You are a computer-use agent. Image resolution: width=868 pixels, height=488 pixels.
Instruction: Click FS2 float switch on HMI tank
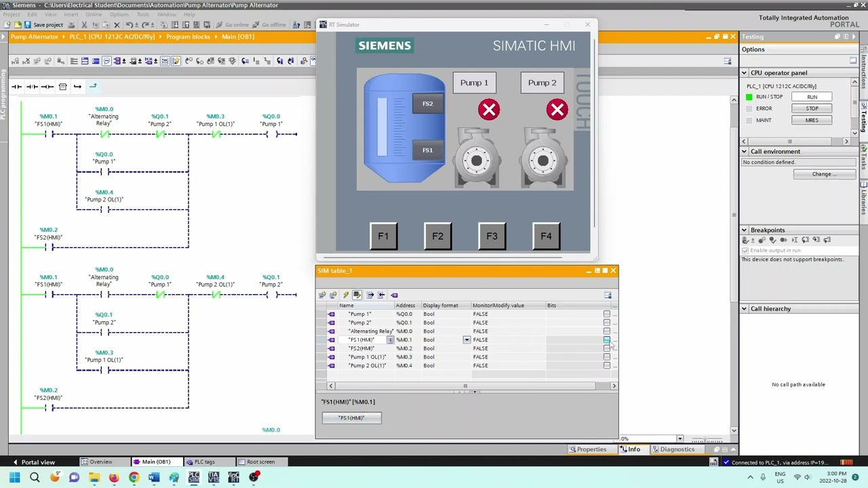tap(427, 104)
